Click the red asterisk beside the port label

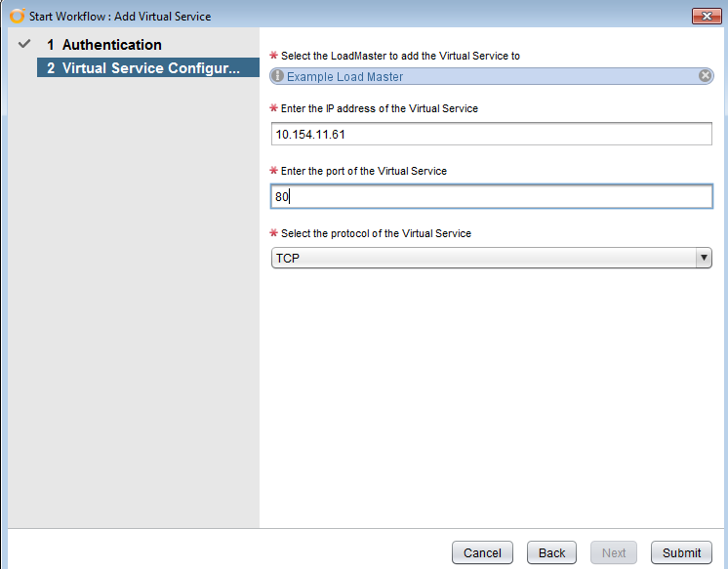pos(274,171)
